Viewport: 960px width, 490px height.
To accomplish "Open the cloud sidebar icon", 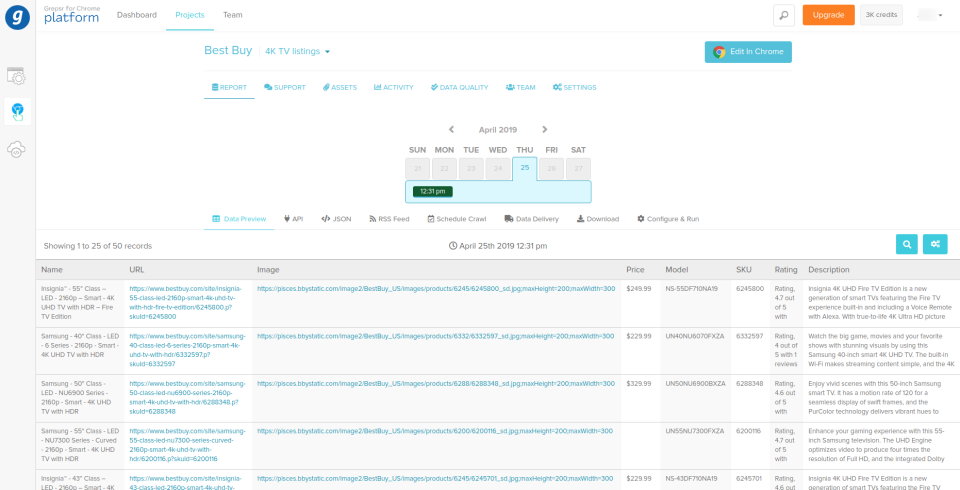I will click(17, 149).
